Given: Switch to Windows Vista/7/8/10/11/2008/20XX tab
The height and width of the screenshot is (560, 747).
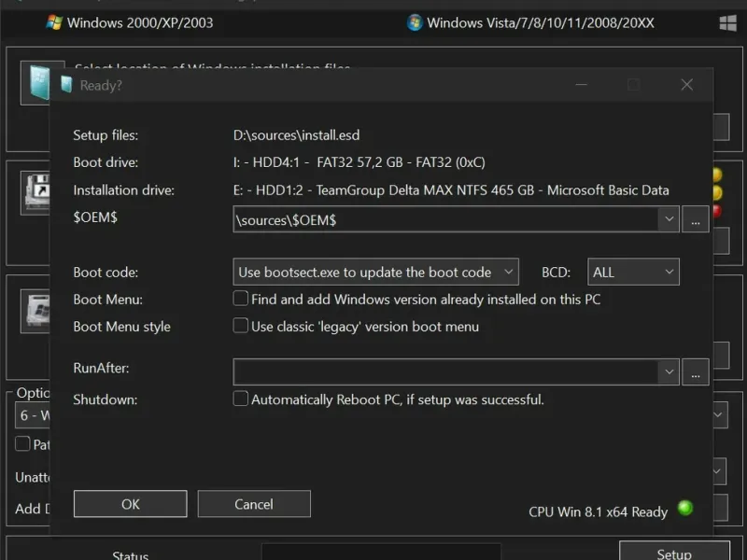Looking at the screenshot, I should click(530, 22).
